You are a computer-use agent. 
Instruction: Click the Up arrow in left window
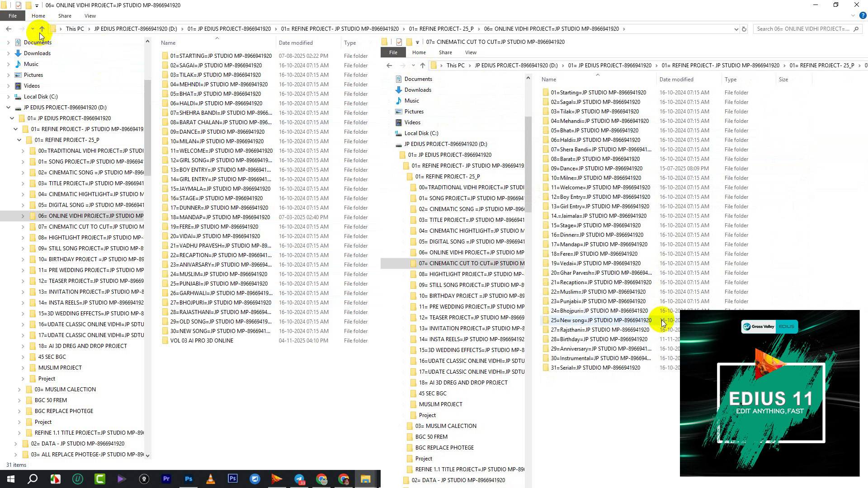click(x=42, y=29)
